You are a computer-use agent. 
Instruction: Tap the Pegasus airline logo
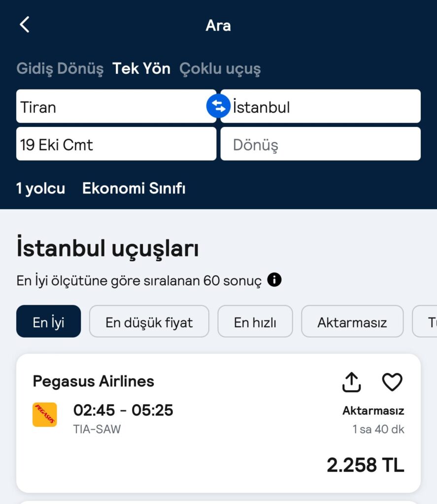[x=45, y=414]
